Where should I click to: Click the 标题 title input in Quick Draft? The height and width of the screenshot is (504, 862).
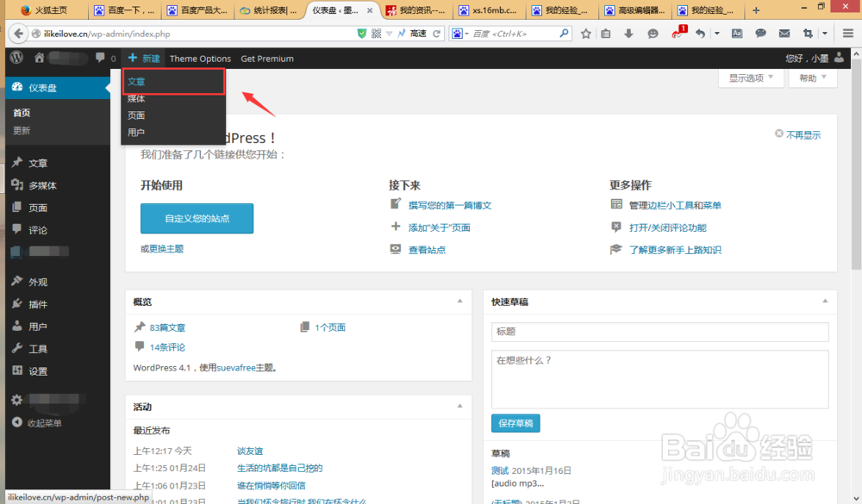click(x=659, y=332)
